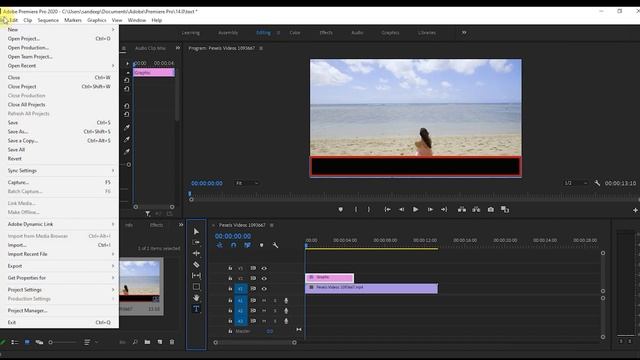Screen dimensions: 640x360
Task: Open timeline display settings wrench
Action: pyautogui.click(x=276, y=245)
